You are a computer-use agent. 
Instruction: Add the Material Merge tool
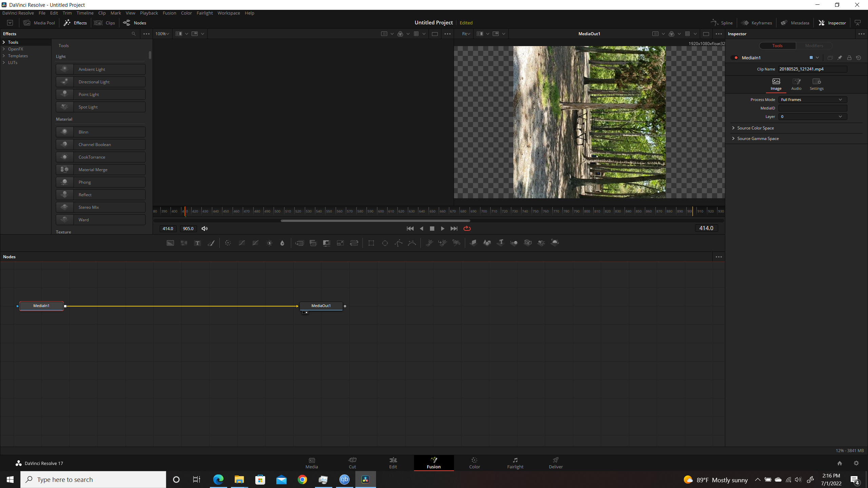101,169
